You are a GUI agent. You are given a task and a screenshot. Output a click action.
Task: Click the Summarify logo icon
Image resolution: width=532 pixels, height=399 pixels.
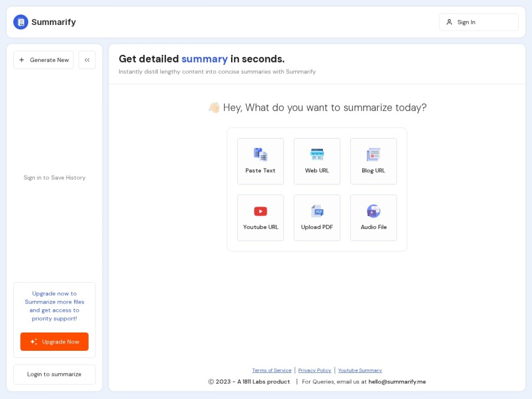21,22
